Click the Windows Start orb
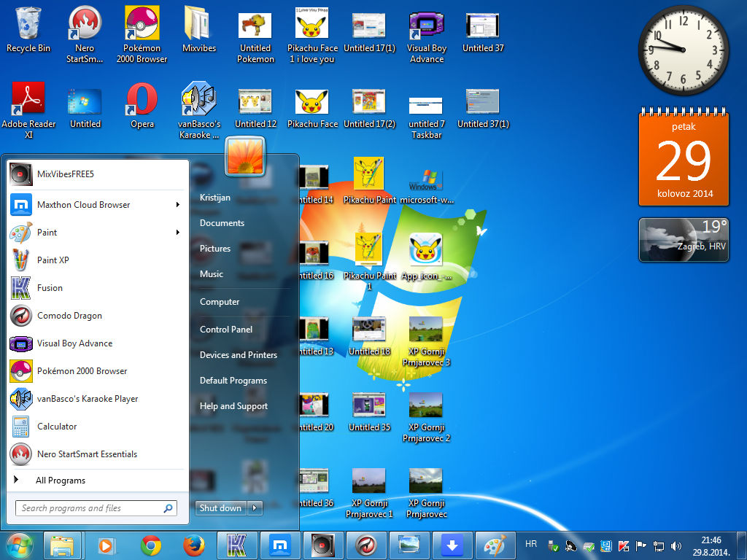747x560 pixels. tap(19, 545)
